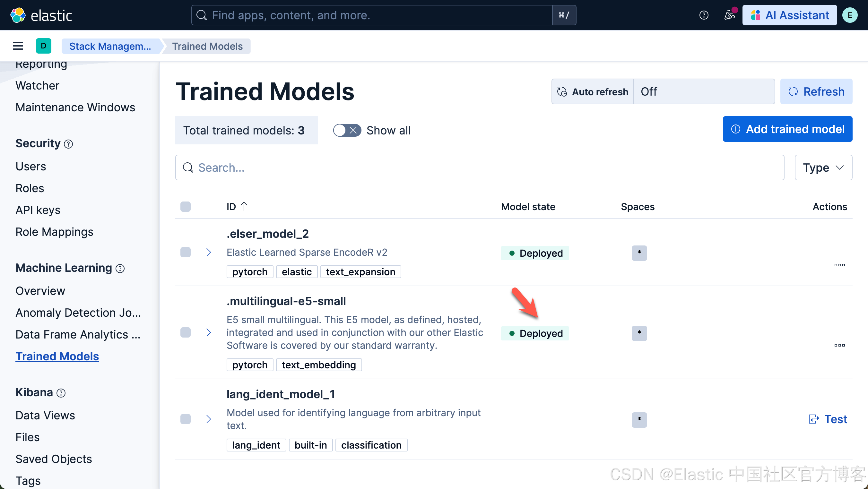Click the Elastic logo icon
Screen dimensions: 868x489
18,15
